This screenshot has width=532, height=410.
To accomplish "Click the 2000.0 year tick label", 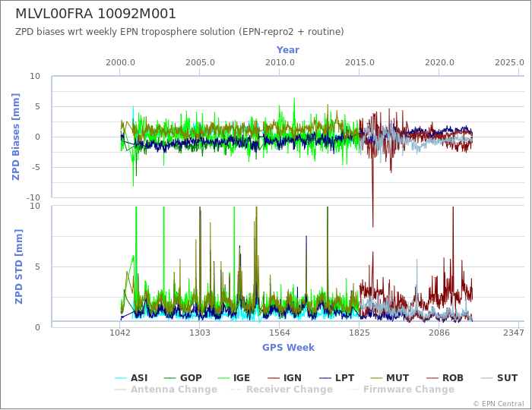I will click(120, 63).
